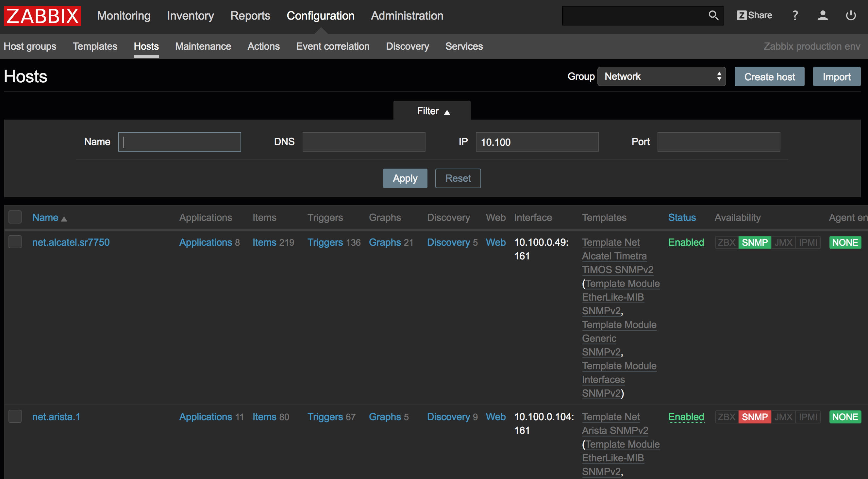
Task: Open the user profile icon
Action: [823, 15]
